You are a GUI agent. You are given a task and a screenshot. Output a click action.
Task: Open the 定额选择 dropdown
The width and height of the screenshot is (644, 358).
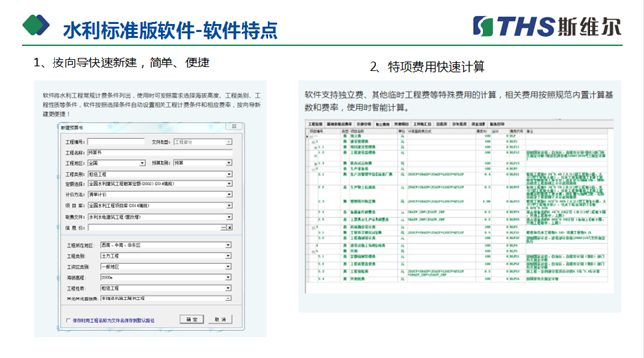[x=228, y=184]
